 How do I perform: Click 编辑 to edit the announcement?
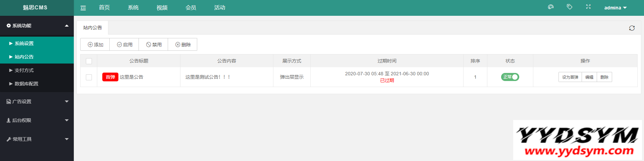coord(589,77)
